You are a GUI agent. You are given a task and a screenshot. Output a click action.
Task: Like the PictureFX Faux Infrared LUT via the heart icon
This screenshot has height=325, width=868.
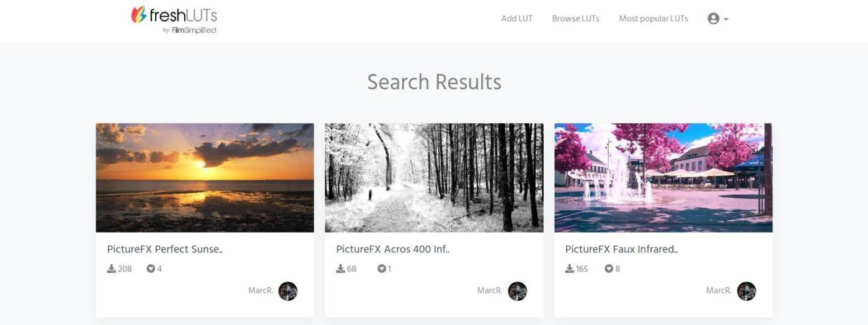click(609, 269)
